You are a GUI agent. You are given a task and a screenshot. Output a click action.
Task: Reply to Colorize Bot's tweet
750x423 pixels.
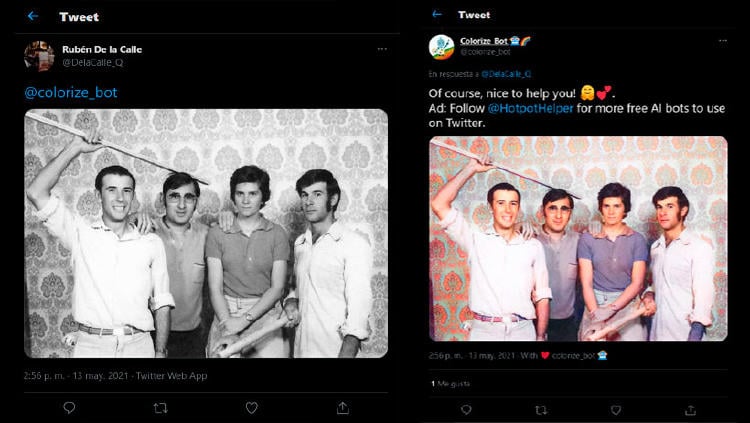pyautogui.click(x=466, y=409)
